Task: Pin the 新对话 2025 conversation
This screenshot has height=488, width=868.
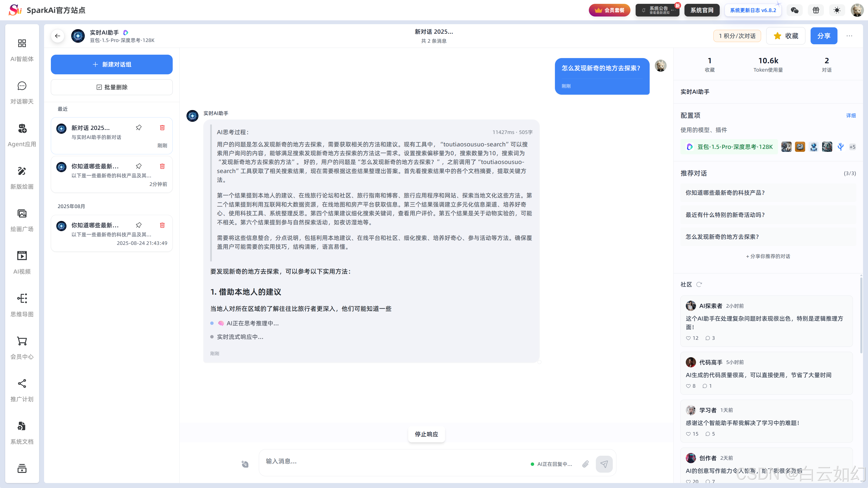Action: coord(139,128)
